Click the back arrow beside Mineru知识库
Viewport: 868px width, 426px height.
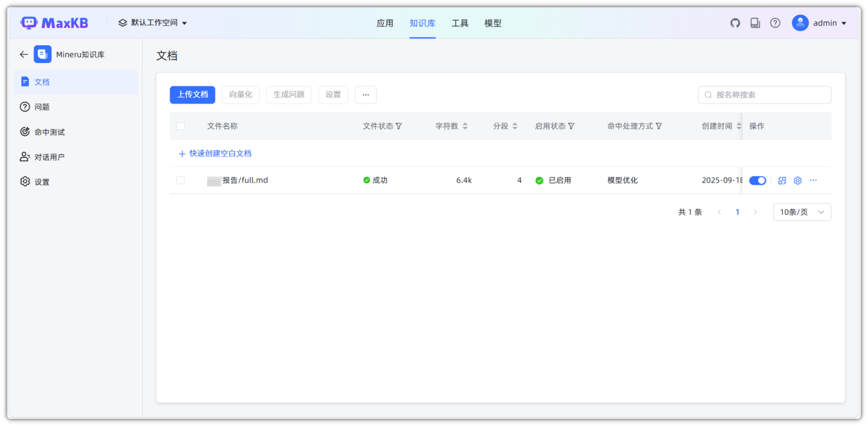pyautogui.click(x=24, y=55)
